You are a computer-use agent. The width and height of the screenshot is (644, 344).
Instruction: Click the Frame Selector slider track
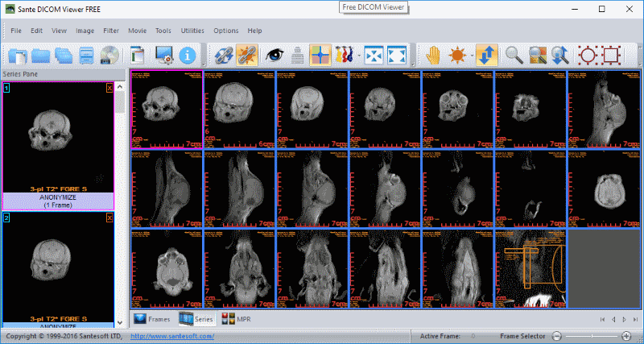click(592, 336)
